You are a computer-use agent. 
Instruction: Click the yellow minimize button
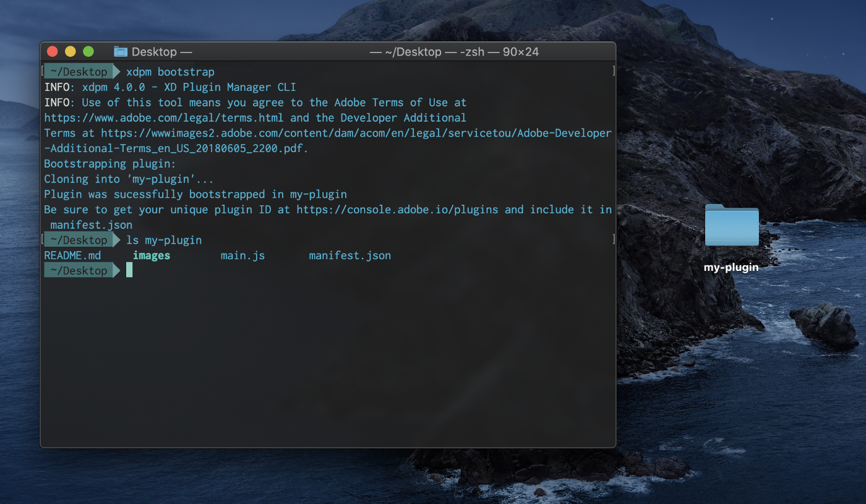[71, 51]
